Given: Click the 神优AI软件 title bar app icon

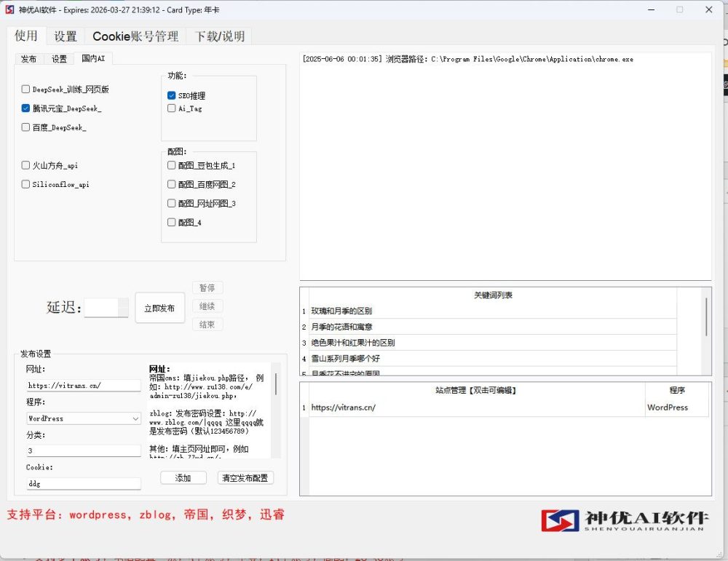Looking at the screenshot, I should 9,9.
